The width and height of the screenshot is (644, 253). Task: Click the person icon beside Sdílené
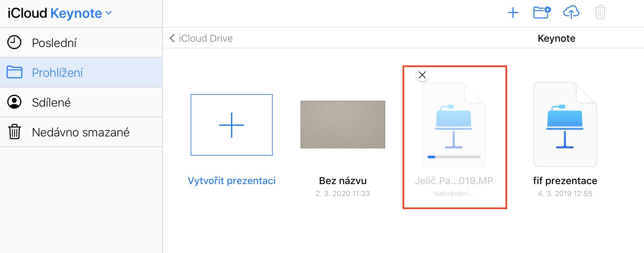pos(14,102)
